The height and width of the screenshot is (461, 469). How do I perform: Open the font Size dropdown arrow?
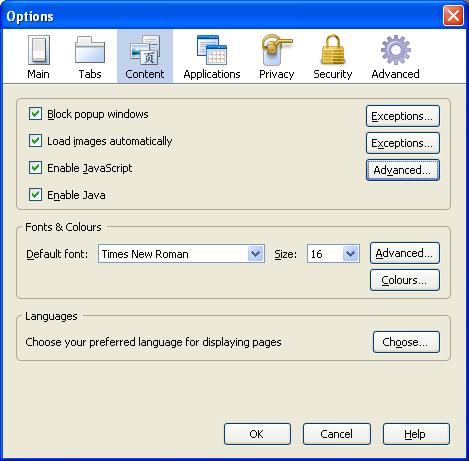[x=350, y=254]
